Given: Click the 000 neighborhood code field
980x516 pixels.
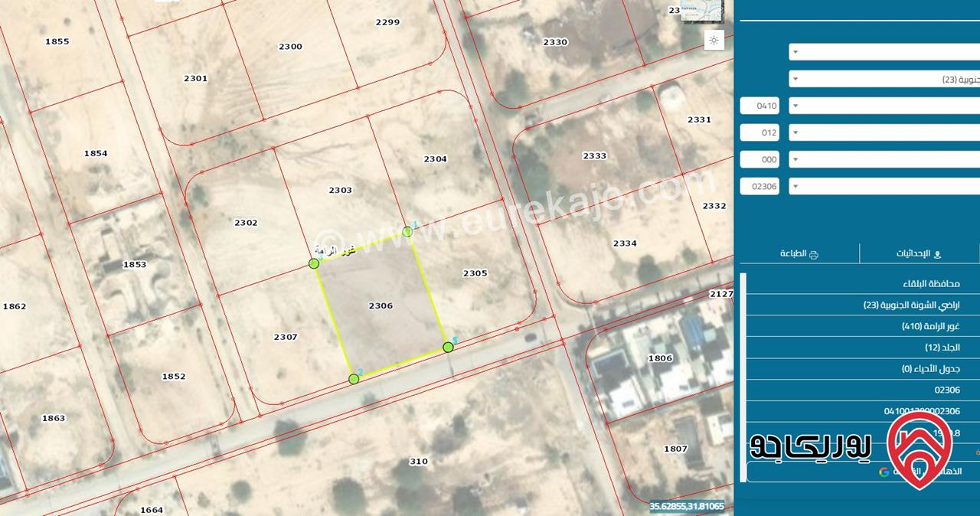Looking at the screenshot, I should pyautogui.click(x=759, y=159).
